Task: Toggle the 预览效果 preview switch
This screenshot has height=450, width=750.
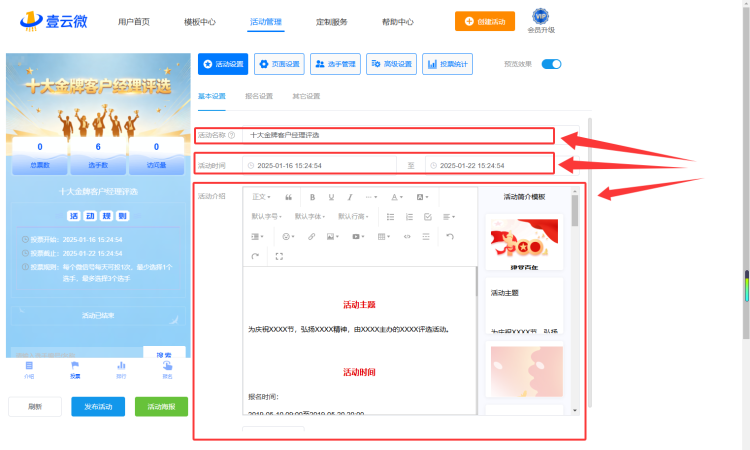Action: point(551,64)
